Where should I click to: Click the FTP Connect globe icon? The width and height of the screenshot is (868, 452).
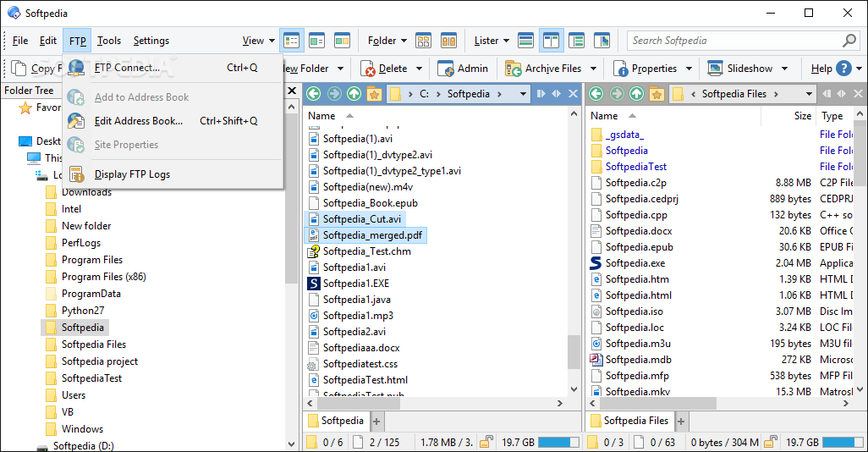(x=76, y=68)
